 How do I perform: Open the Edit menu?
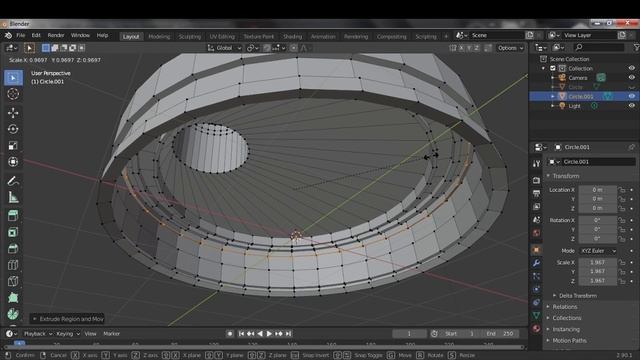(x=36, y=36)
